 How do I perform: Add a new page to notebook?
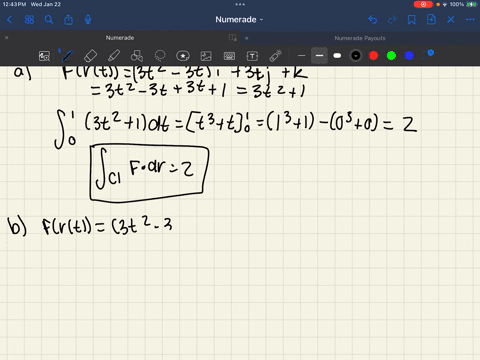pos(431,20)
